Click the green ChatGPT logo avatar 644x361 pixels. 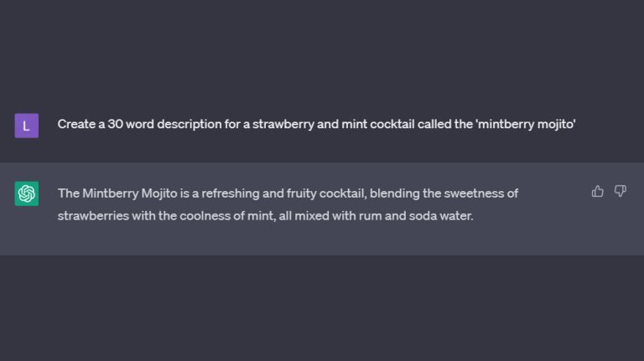27,193
